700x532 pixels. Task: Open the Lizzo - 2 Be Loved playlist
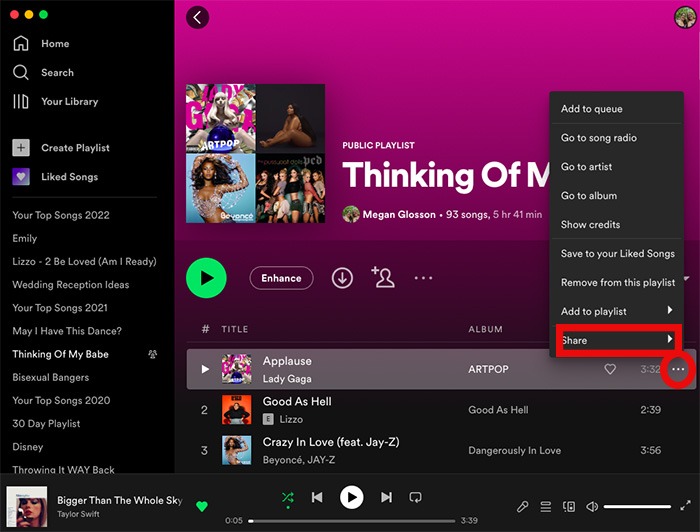[x=84, y=262]
